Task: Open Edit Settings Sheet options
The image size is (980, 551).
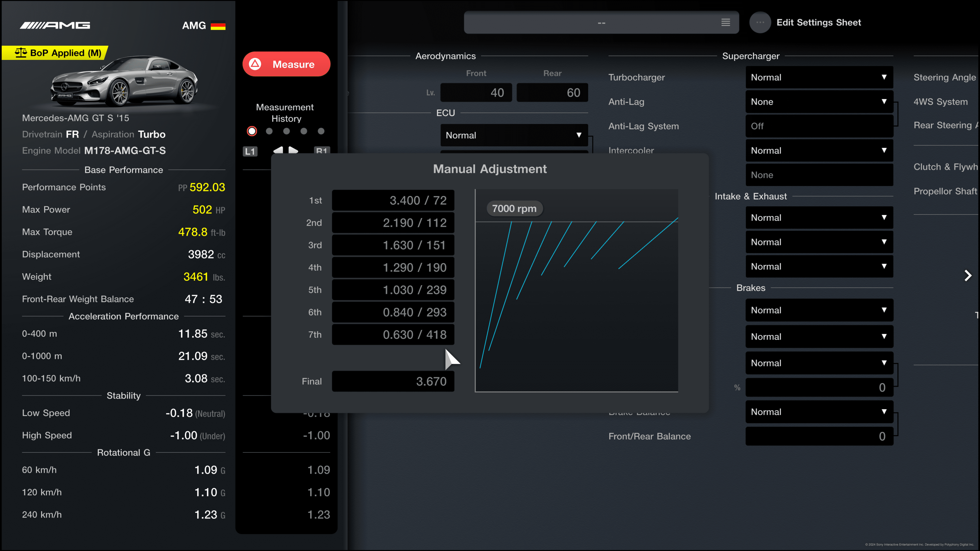Action: tap(818, 22)
